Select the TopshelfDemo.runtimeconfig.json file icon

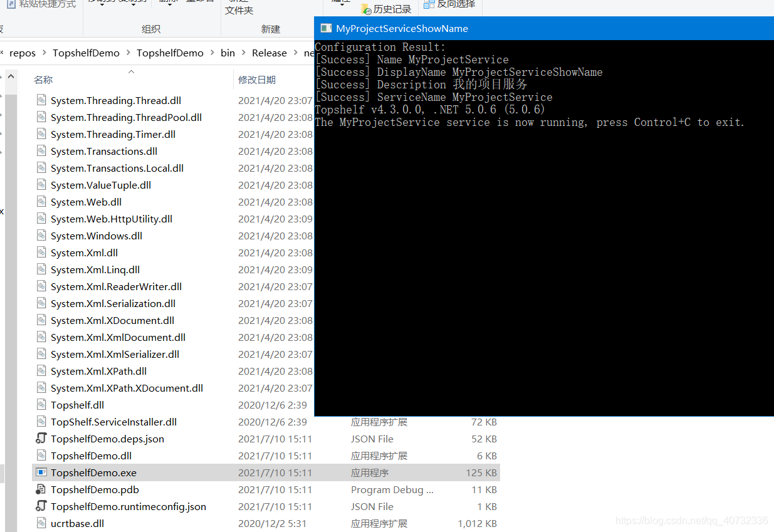pos(41,506)
